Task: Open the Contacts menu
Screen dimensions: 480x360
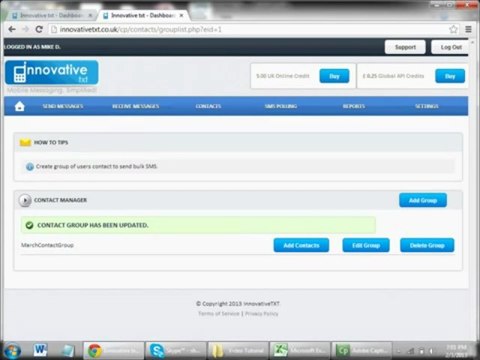Action: (x=208, y=106)
